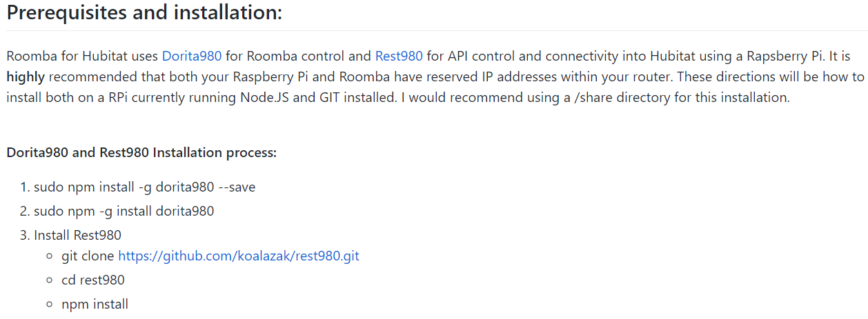Click the 'Install Rest980' list item
This screenshot has width=868, height=319.
click(77, 235)
